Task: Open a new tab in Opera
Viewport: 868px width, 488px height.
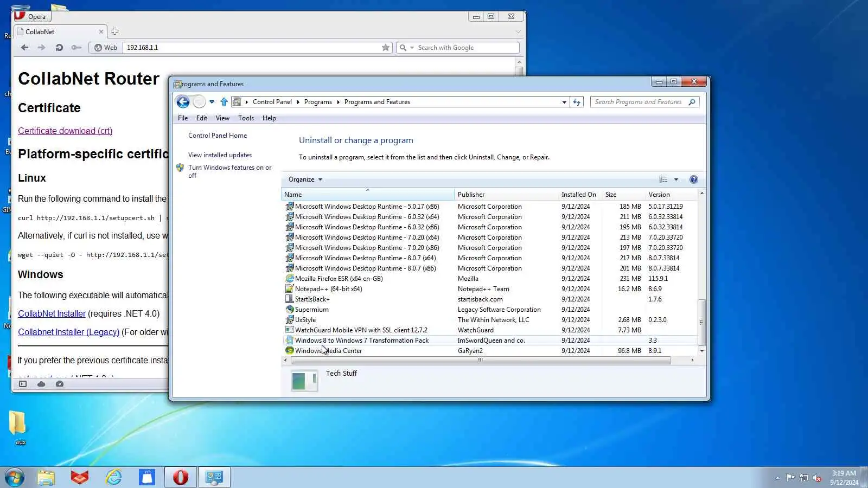Action: 115,31
